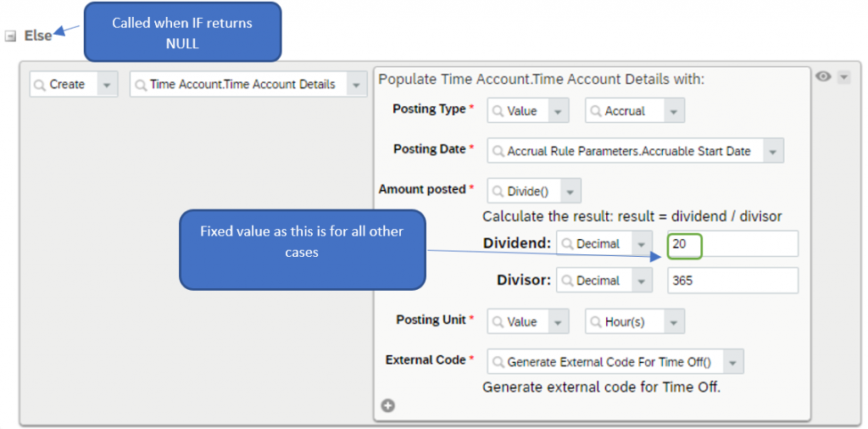Open the Divide() function dropdown
The width and height of the screenshot is (868, 429).
[x=570, y=192]
